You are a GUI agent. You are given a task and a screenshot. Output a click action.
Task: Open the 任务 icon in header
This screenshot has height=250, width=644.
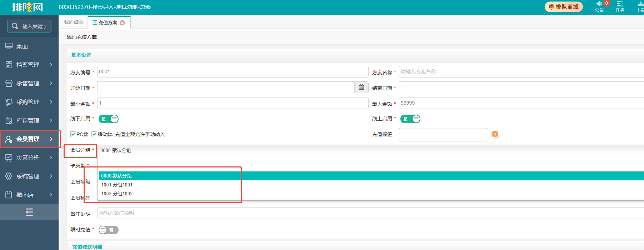coord(620,4)
